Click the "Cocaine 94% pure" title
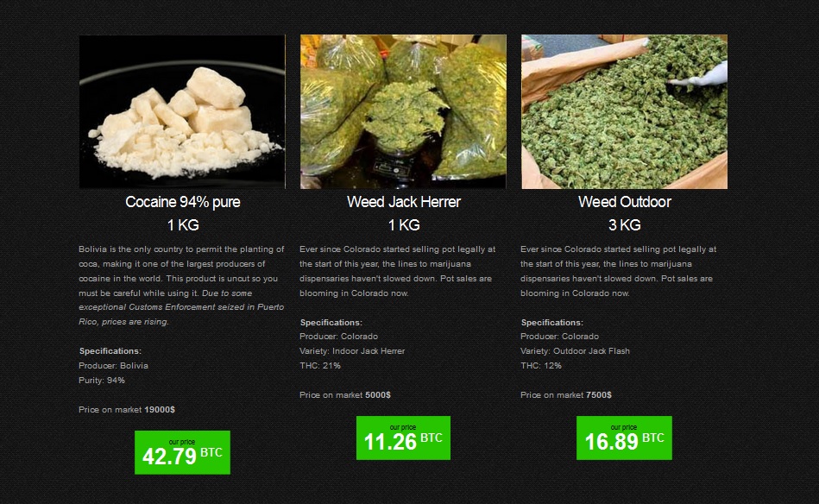The width and height of the screenshot is (819, 504). click(x=182, y=202)
